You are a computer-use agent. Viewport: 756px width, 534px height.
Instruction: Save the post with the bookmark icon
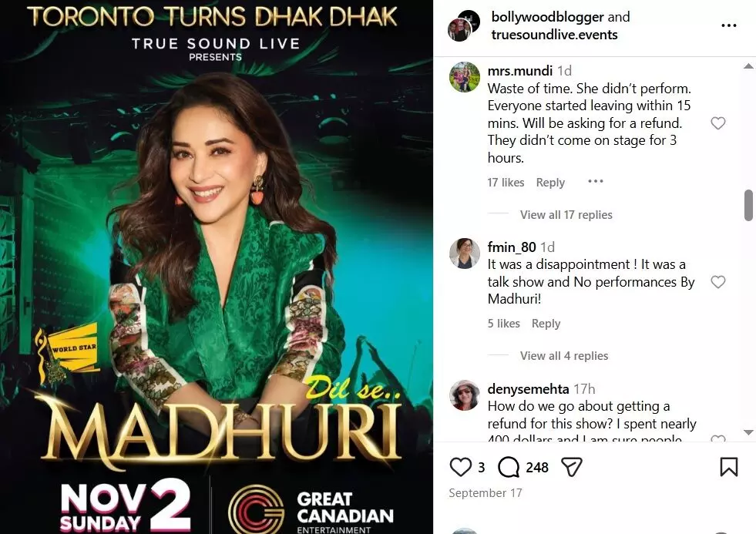tap(728, 467)
